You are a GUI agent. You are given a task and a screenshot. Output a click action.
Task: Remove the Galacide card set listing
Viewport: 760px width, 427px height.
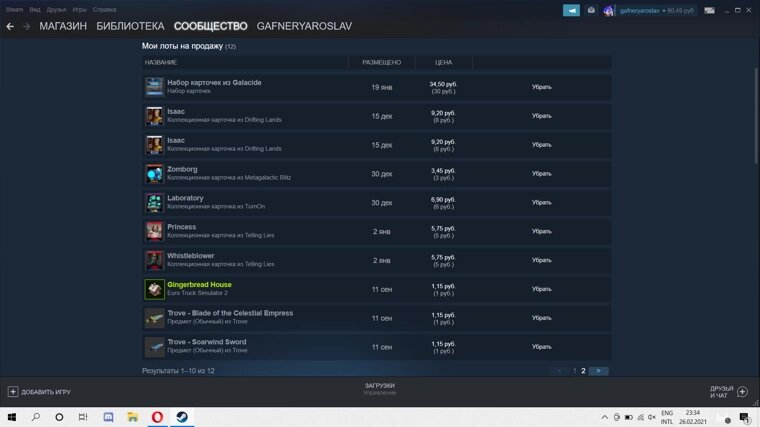tap(541, 87)
